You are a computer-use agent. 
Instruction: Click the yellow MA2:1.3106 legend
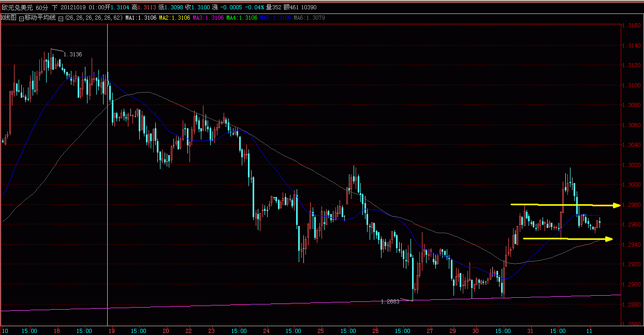click(x=174, y=18)
